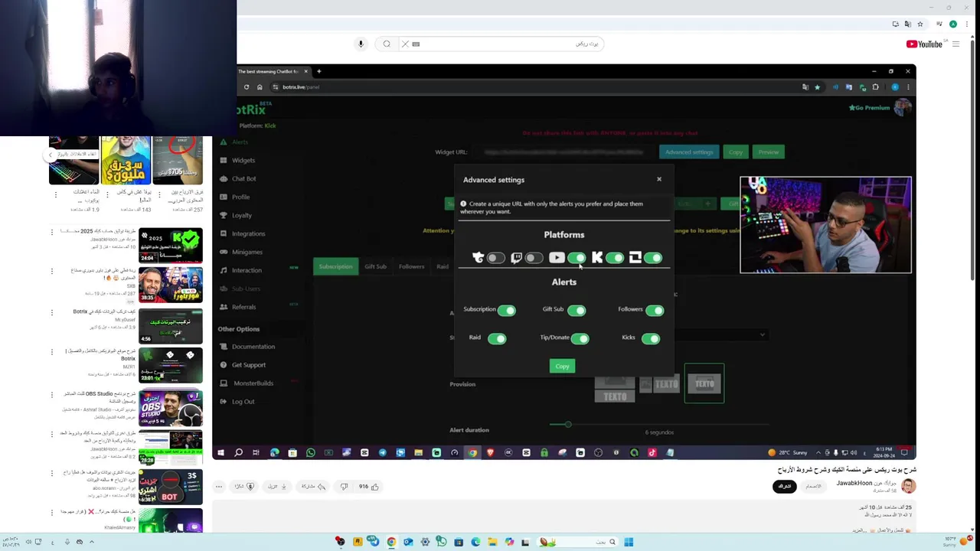Click the black Subscribe button
The height and width of the screenshot is (551, 980).
784,486
